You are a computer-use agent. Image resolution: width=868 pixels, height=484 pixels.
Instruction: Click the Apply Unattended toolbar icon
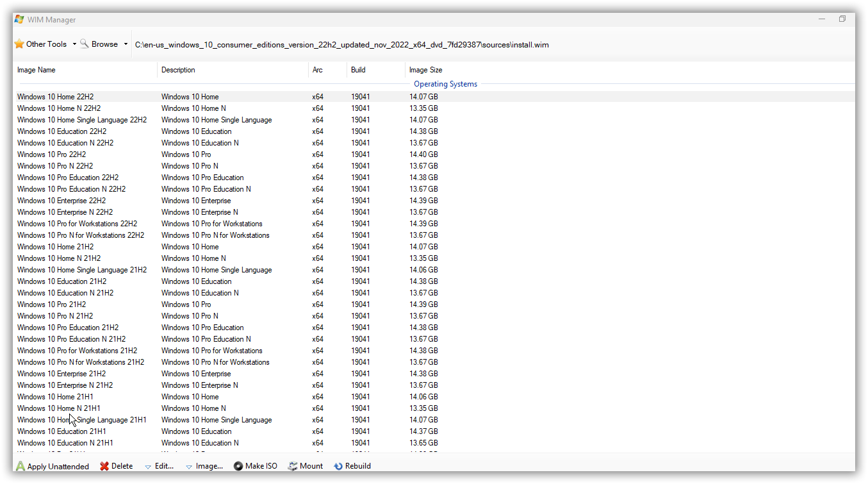(x=20, y=466)
